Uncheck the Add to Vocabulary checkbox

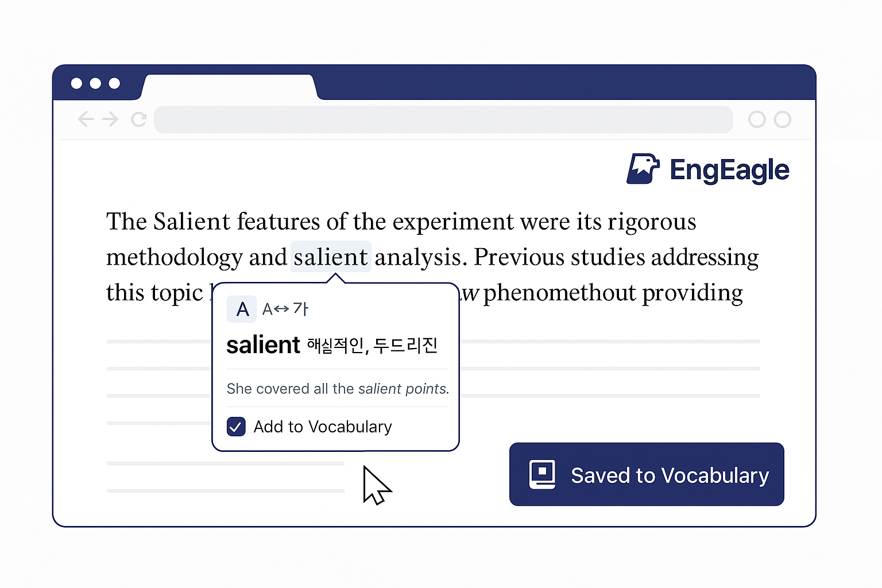(236, 427)
